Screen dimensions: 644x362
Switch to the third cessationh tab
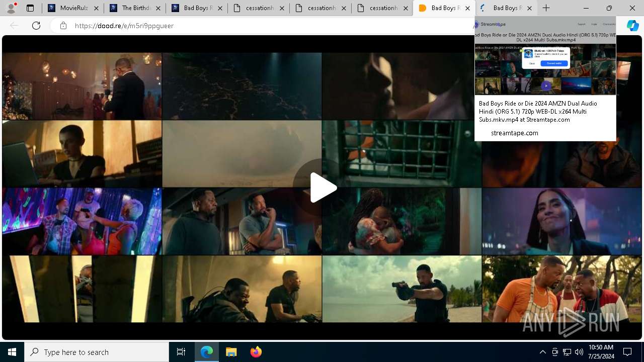click(382, 8)
